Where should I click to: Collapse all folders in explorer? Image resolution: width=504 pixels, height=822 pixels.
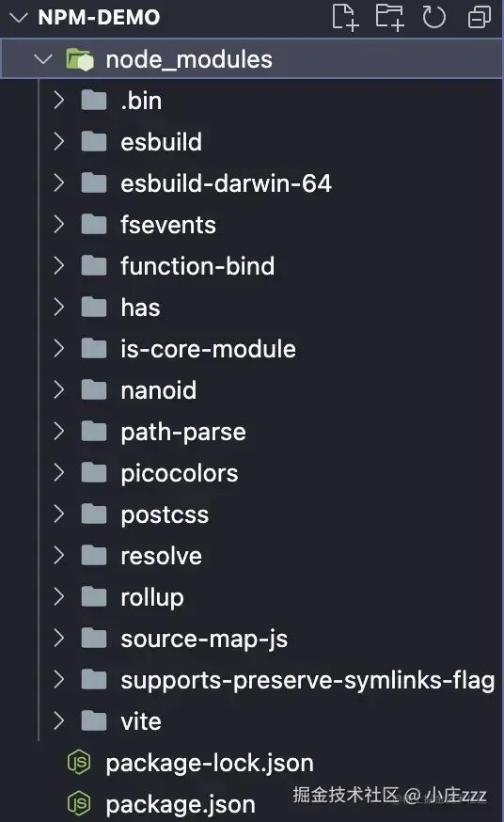click(x=479, y=17)
